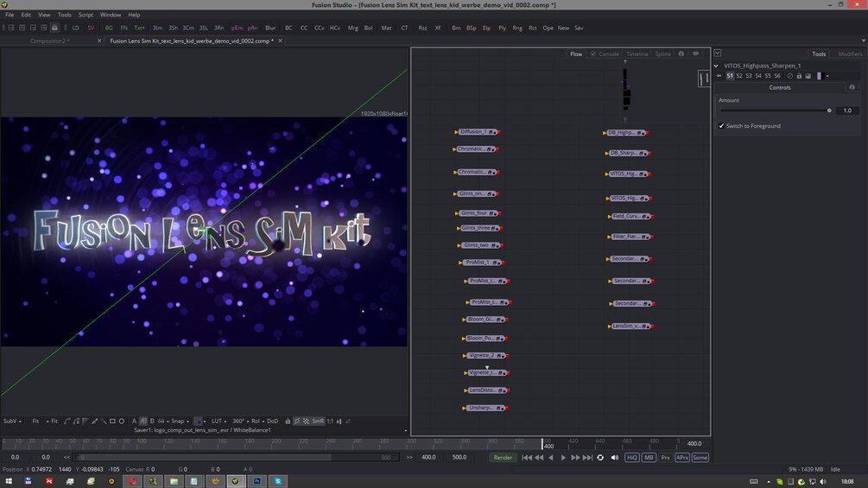Screen dimensions: 868x488
Task: Add Color Corrector via CC icon
Action: [x=304, y=28]
